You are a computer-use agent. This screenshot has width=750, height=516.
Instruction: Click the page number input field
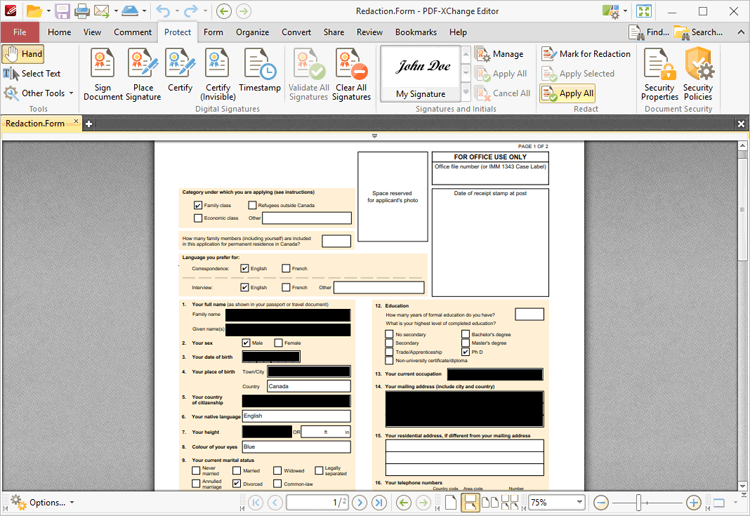[317, 503]
